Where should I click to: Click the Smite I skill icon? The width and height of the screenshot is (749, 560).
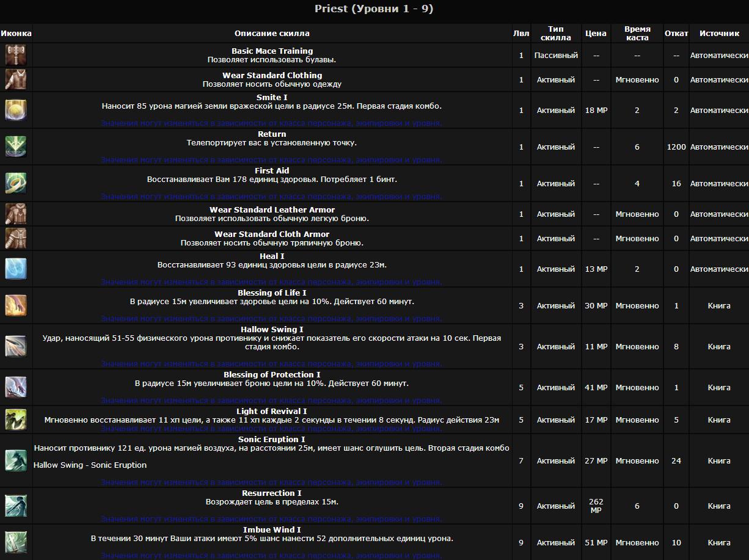point(16,110)
